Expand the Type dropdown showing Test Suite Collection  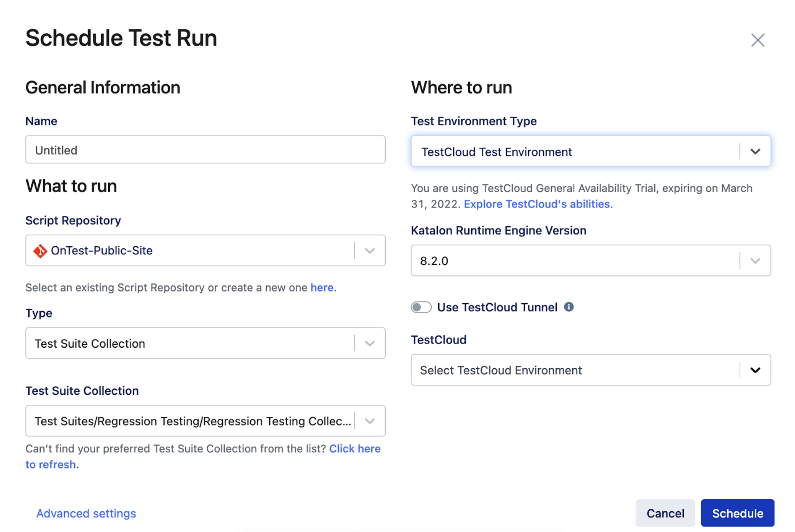(x=205, y=343)
